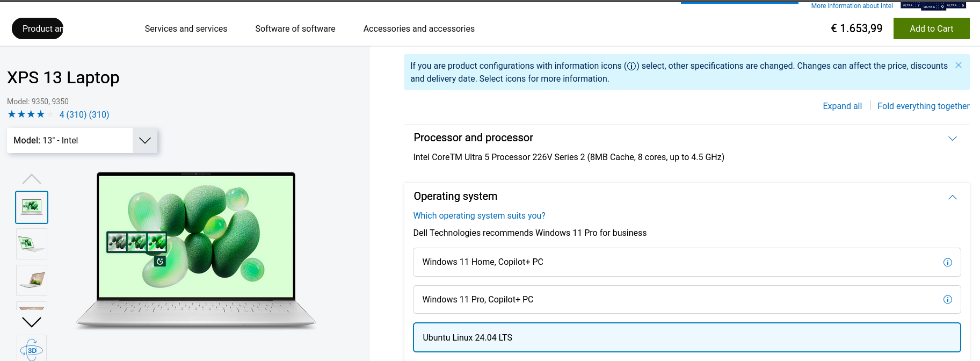Viewport: 980px width, 361px height.
Task: Open Accessories and accessories menu
Action: 419,28
